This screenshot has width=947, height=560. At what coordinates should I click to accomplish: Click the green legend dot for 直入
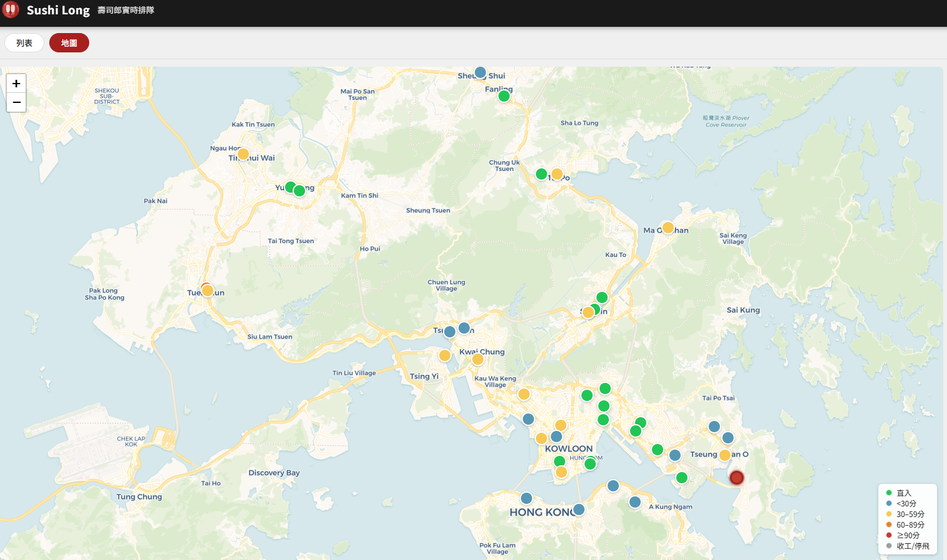(x=889, y=493)
